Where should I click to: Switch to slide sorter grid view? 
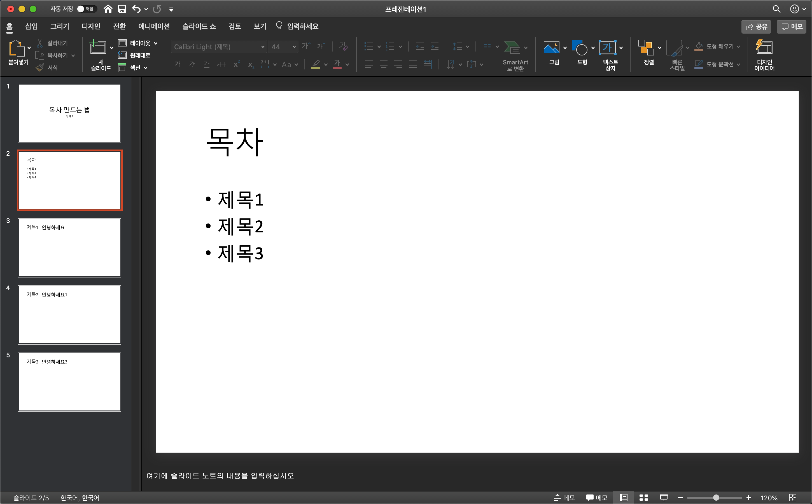pos(643,497)
